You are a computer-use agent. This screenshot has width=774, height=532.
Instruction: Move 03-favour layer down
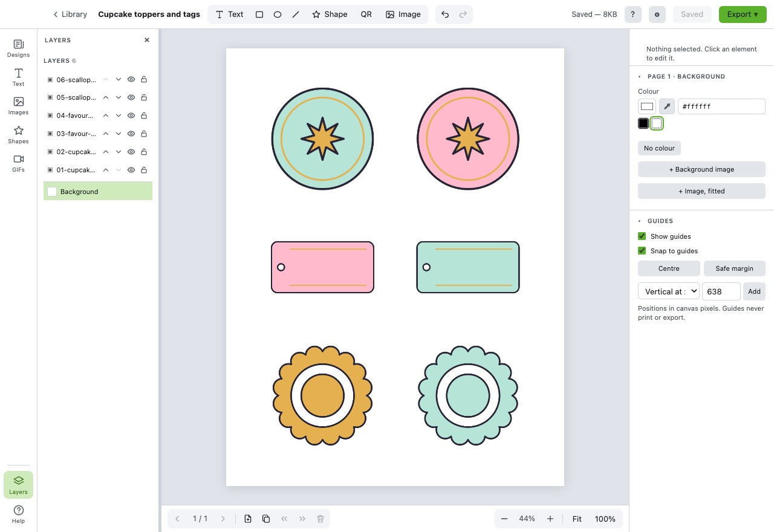(x=119, y=134)
